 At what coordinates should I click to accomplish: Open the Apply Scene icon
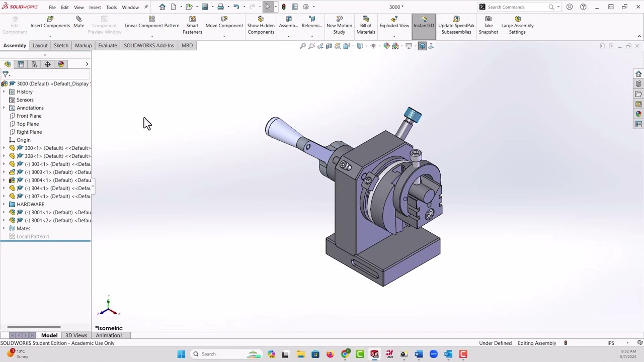tap(395, 46)
